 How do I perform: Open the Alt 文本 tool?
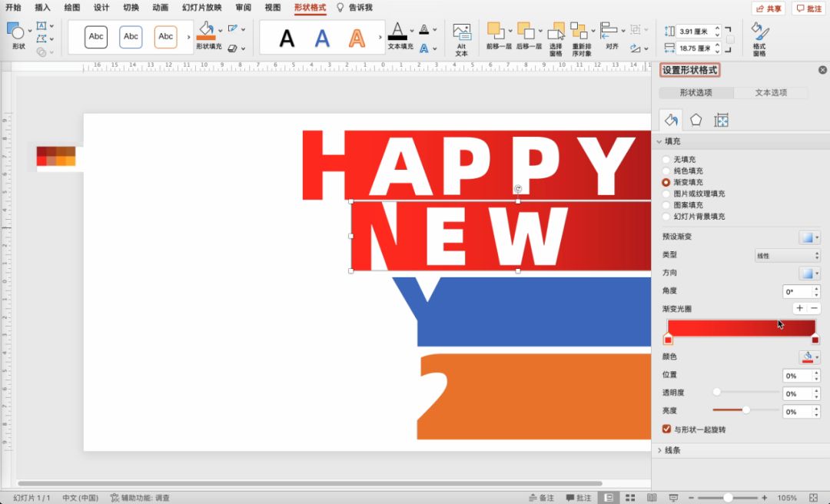(x=462, y=40)
